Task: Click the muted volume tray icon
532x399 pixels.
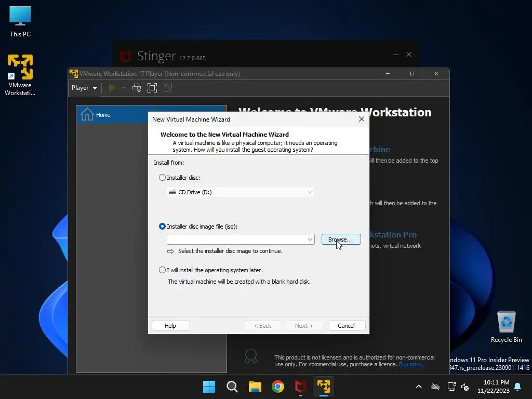Action: [465, 387]
